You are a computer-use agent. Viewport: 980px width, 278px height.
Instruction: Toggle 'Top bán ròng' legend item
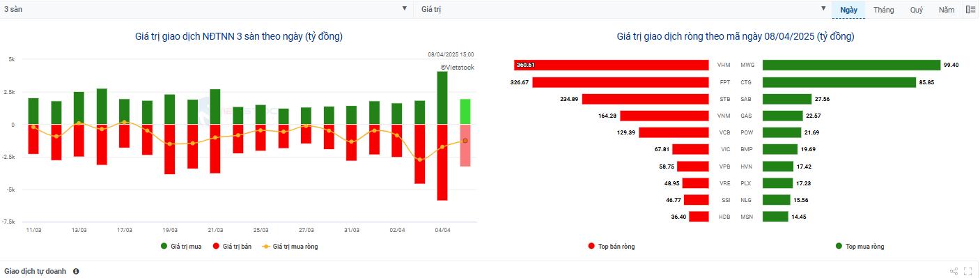pos(612,247)
